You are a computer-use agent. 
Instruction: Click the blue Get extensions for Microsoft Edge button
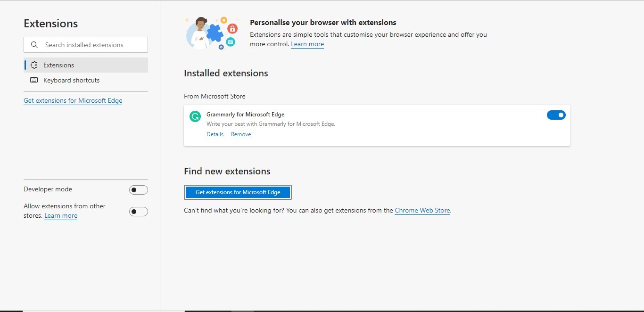pos(238,192)
